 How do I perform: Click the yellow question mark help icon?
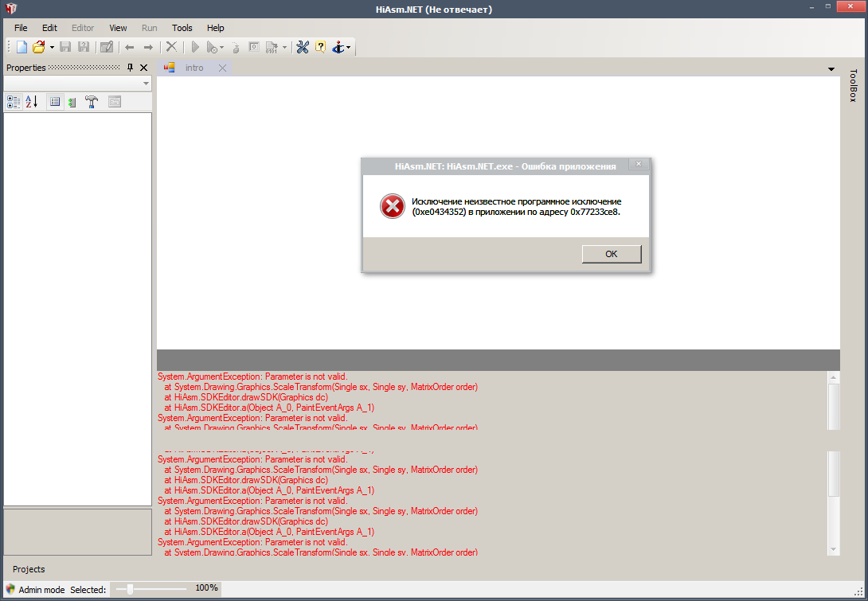point(320,47)
